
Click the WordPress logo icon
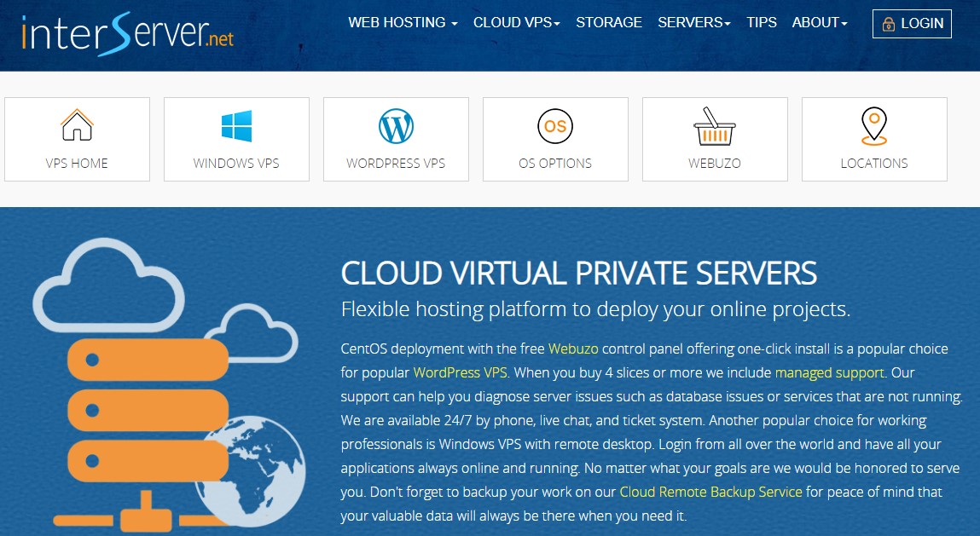396,126
